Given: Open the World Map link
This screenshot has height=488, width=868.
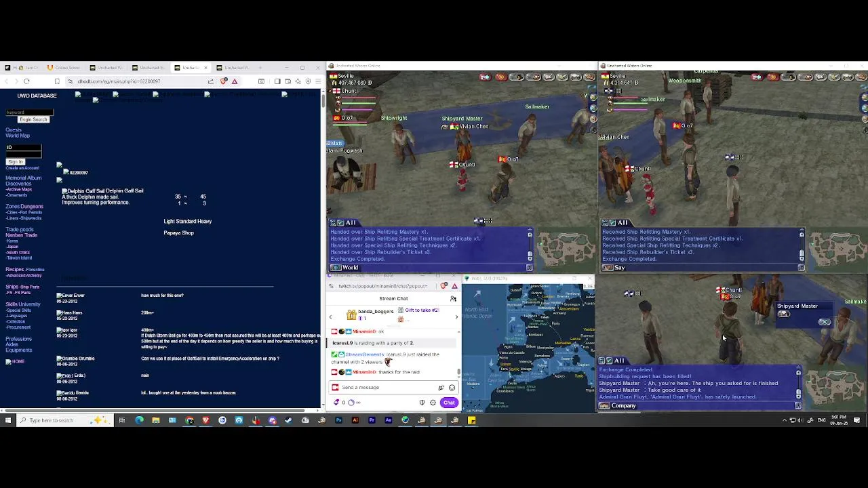Looking at the screenshot, I should (18, 136).
